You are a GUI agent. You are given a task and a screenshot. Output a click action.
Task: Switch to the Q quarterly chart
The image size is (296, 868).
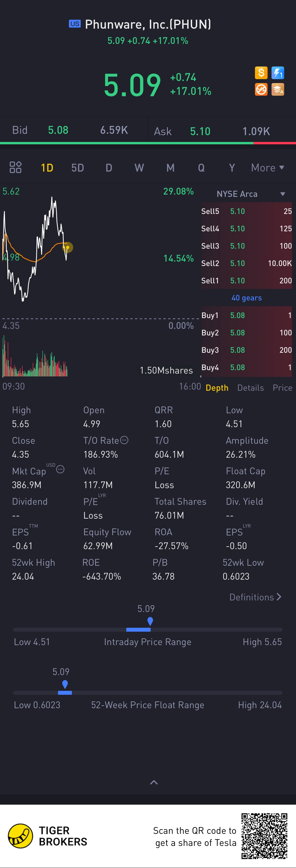(x=201, y=168)
